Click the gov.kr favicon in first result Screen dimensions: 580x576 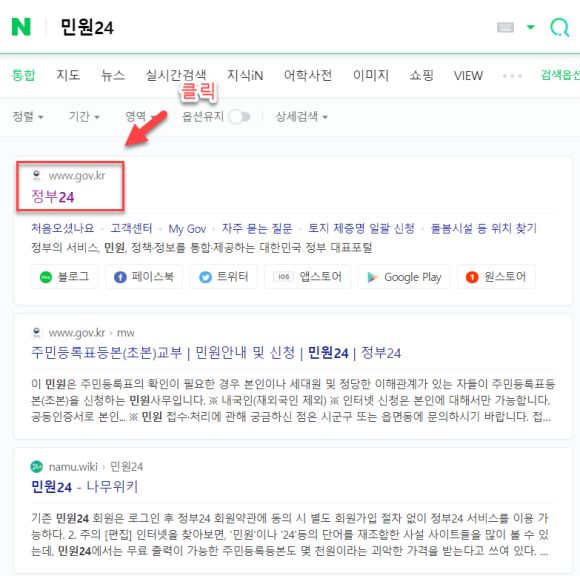coord(37,175)
